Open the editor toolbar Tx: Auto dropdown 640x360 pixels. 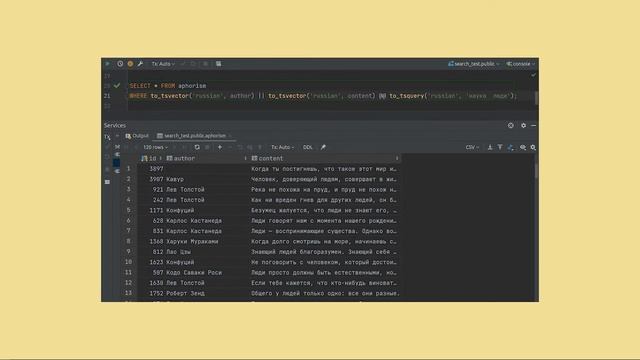[x=163, y=64]
